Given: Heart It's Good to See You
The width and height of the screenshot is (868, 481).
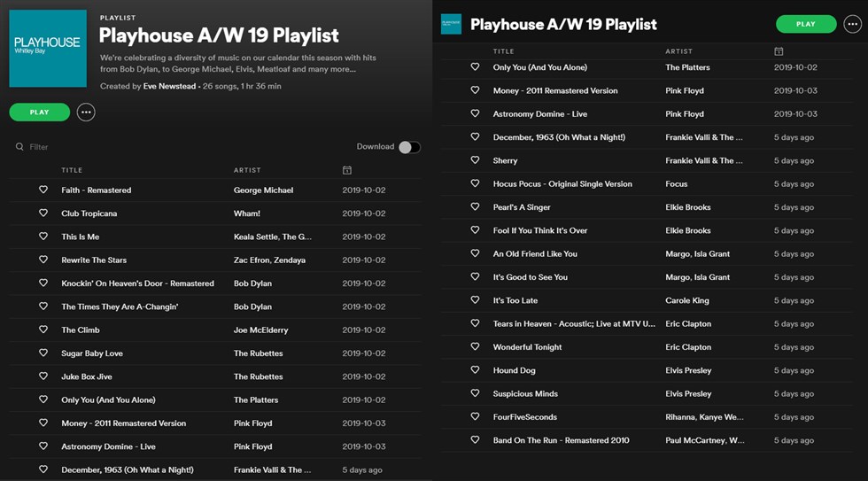Looking at the screenshot, I should click(x=475, y=276).
